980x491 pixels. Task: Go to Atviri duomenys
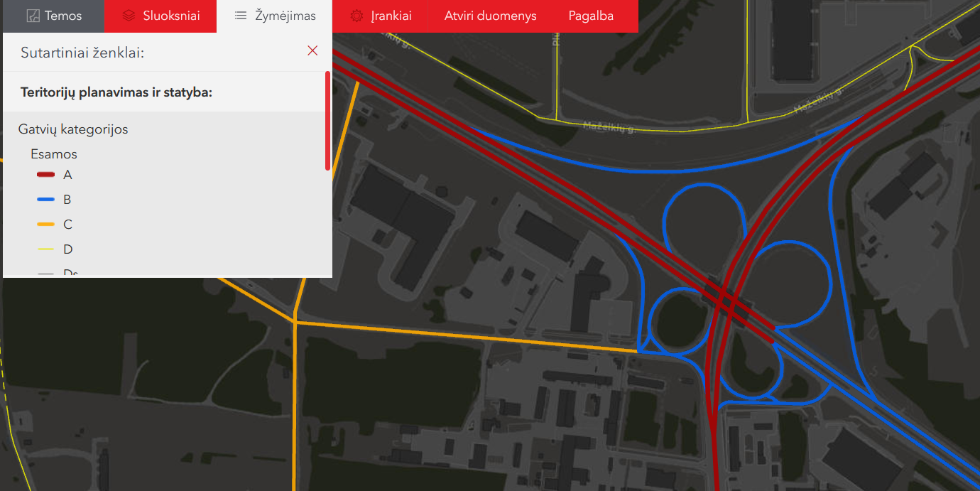tap(490, 16)
